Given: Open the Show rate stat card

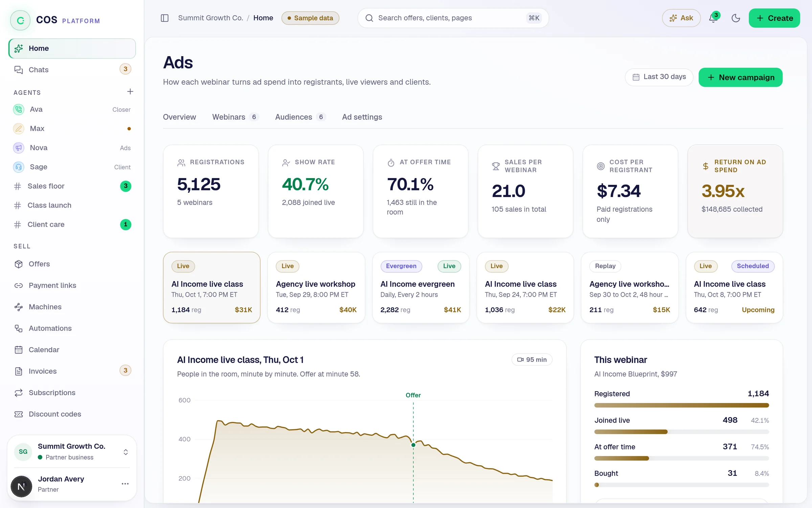Looking at the screenshot, I should coord(316,191).
